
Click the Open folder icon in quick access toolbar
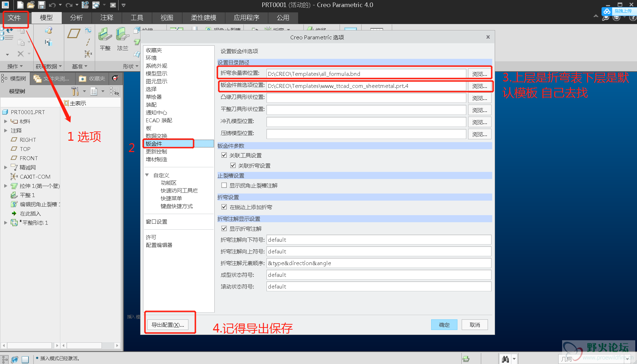tap(31, 5)
